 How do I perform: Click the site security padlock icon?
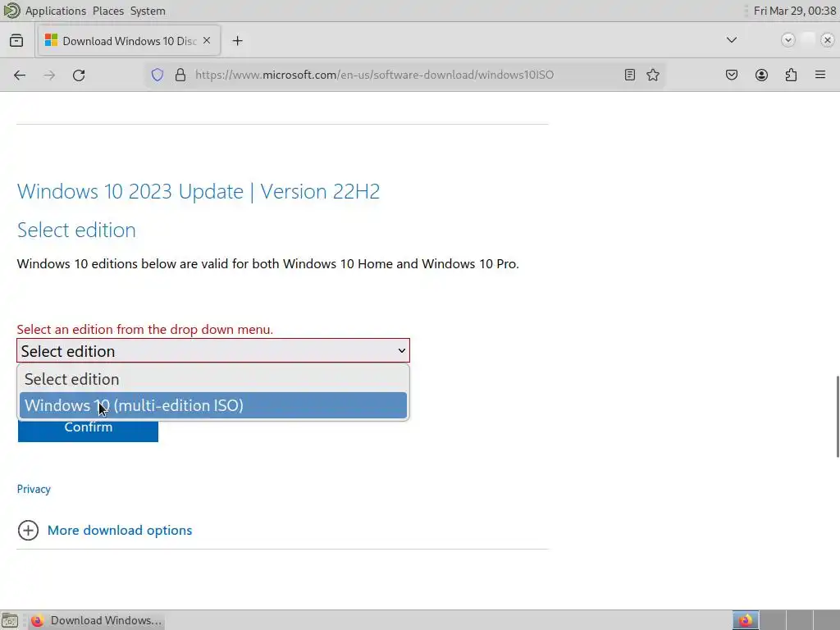coord(180,75)
